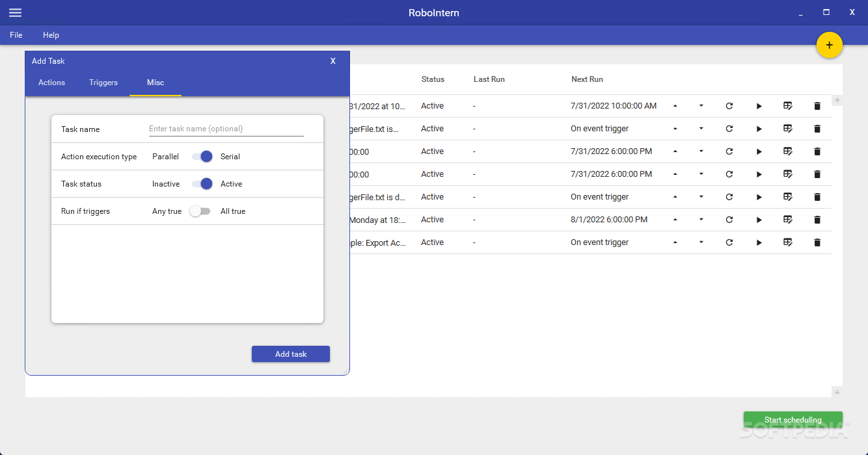
Task: Reset the first On event trigger task
Action: point(729,129)
